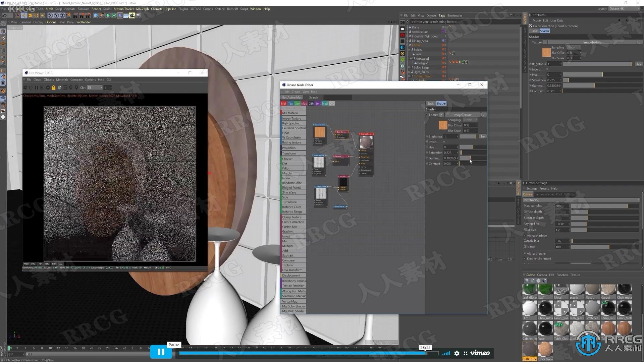
Task: Pause the Vimeo video playback
Action: 161,352
